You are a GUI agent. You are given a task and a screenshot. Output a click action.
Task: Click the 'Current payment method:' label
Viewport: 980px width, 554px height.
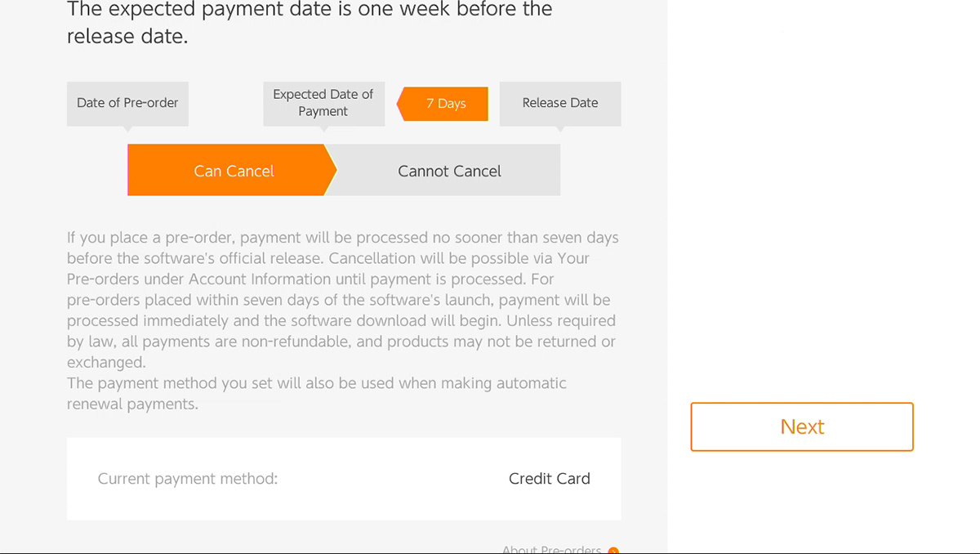(x=188, y=479)
